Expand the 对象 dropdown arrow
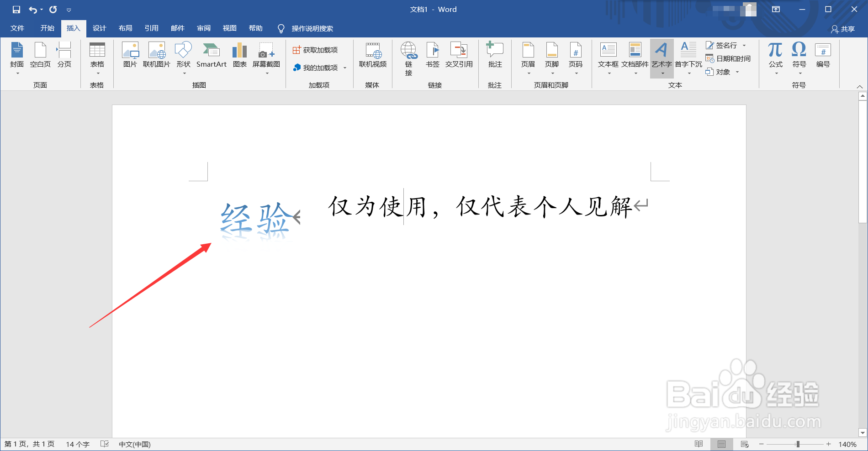This screenshot has height=451, width=868. click(x=737, y=72)
